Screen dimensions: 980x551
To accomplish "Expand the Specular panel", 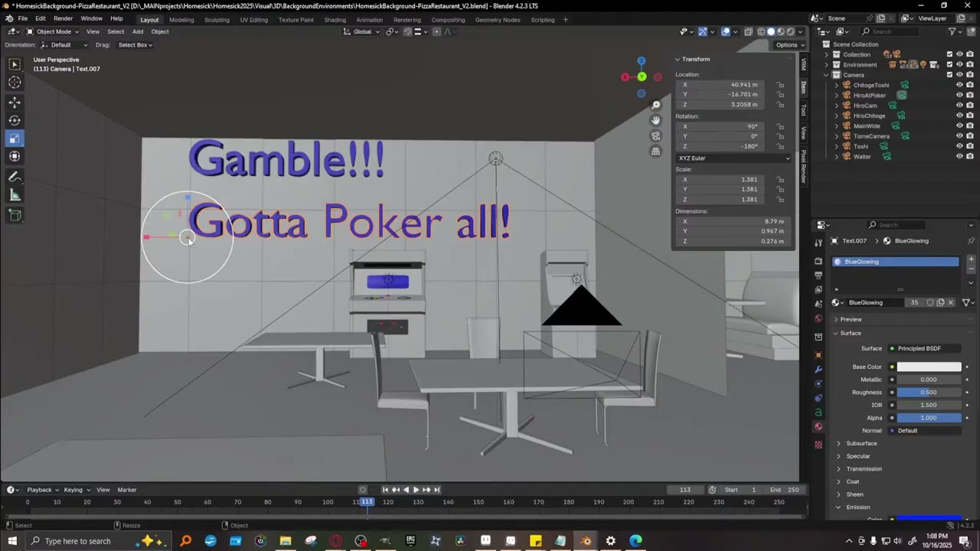I will click(x=857, y=456).
